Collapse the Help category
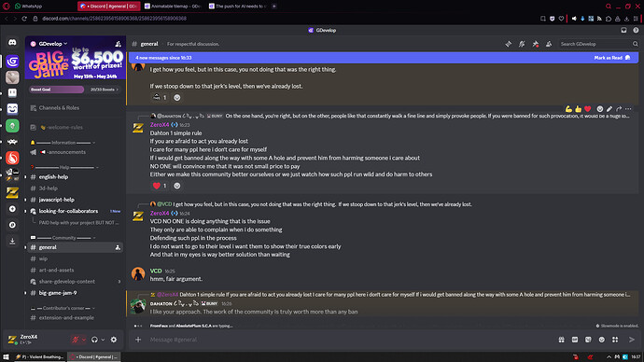 pyautogui.click(x=64, y=167)
